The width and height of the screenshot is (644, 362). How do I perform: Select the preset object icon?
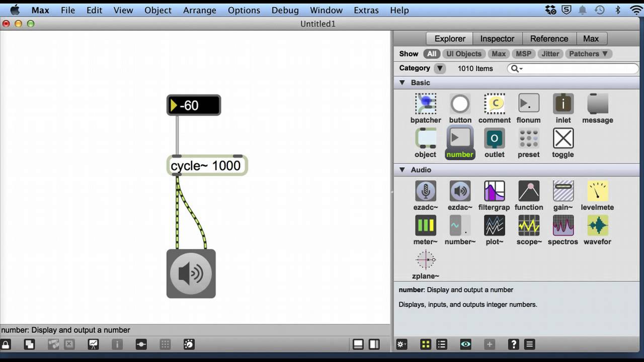[x=529, y=138]
